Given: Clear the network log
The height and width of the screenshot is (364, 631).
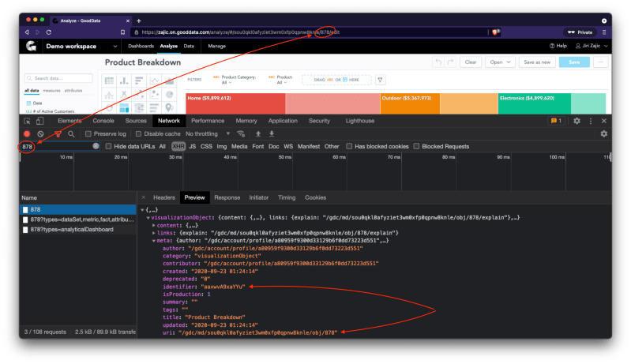Looking at the screenshot, I should point(40,133).
